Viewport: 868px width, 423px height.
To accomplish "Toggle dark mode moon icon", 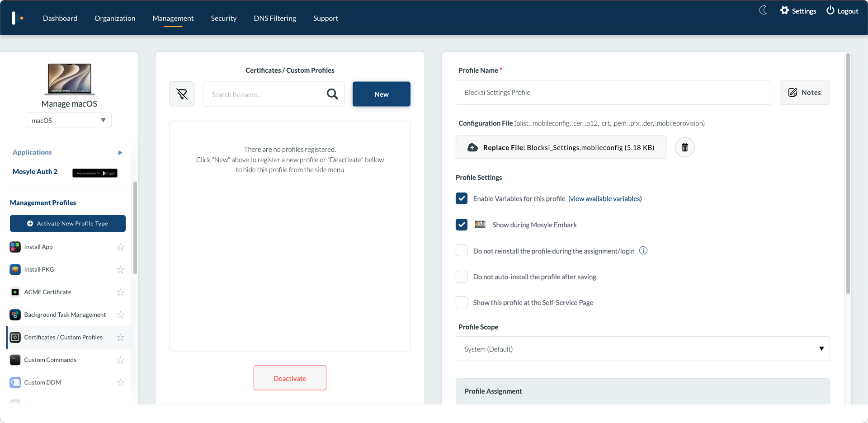I will click(763, 10).
